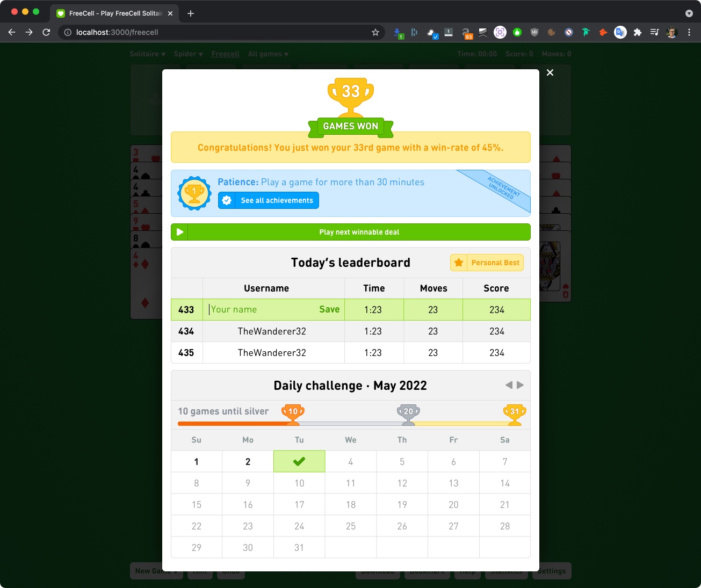This screenshot has width=701, height=588.
Task: Click See all achievements button
Action: click(x=269, y=200)
